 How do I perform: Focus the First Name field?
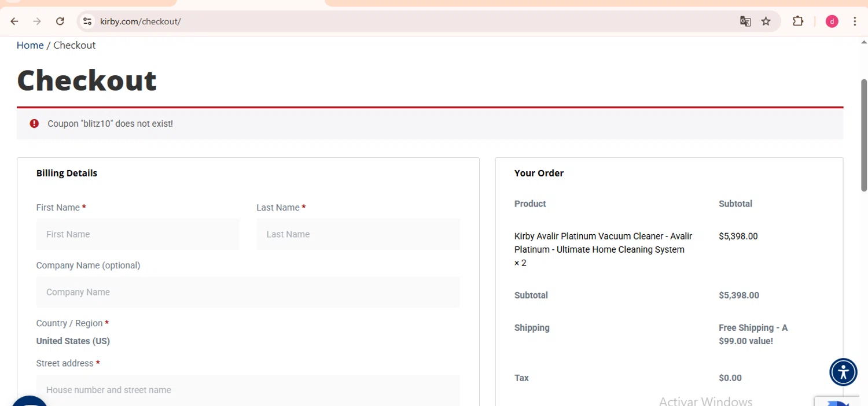point(138,234)
